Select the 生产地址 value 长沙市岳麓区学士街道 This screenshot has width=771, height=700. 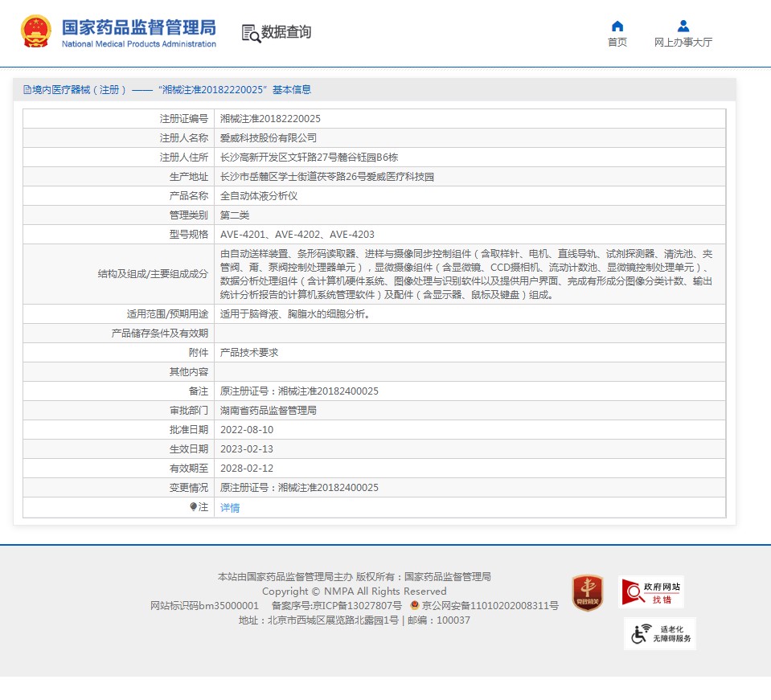pos(326,177)
